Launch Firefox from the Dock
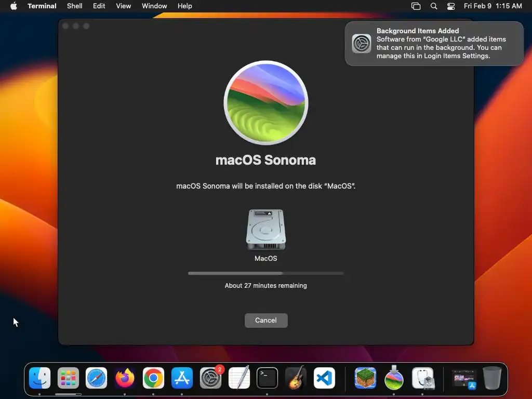The height and width of the screenshot is (399, 532). pos(125,378)
